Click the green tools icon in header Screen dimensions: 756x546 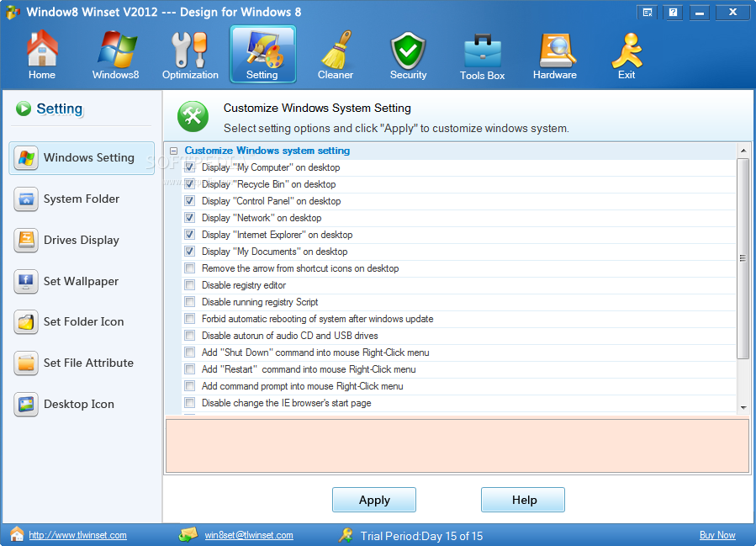[x=193, y=116]
